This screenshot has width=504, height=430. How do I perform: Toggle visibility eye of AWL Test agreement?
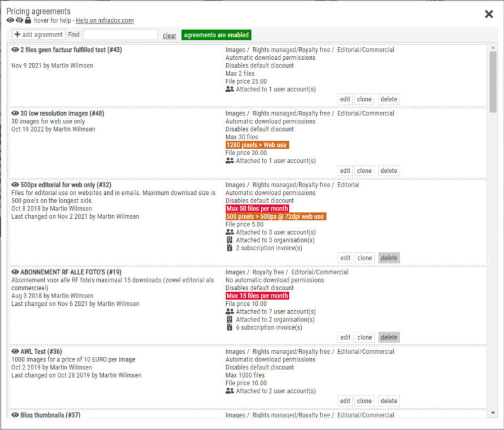tap(15, 352)
